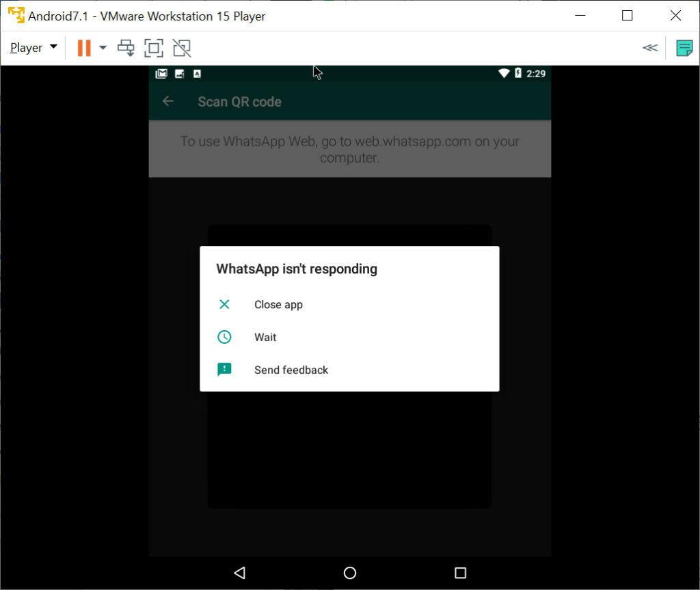
Task: Tap the image notification icon in status bar
Action: (180, 74)
